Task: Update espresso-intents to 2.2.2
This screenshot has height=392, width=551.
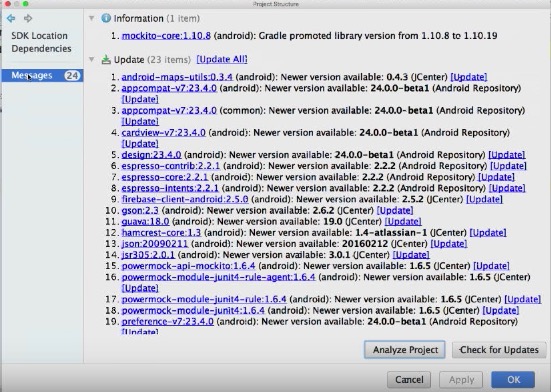Action: 507,188
